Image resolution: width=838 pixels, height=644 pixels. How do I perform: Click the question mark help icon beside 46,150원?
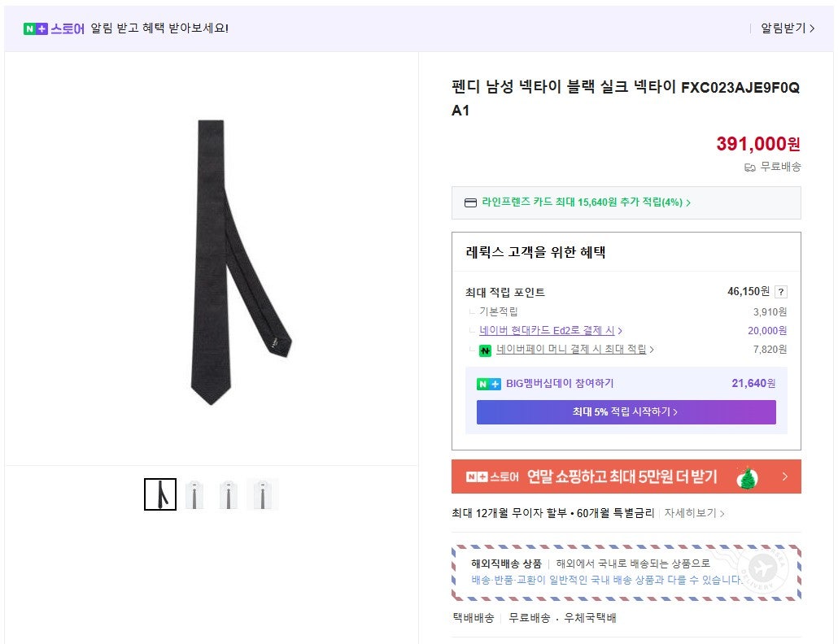781,292
